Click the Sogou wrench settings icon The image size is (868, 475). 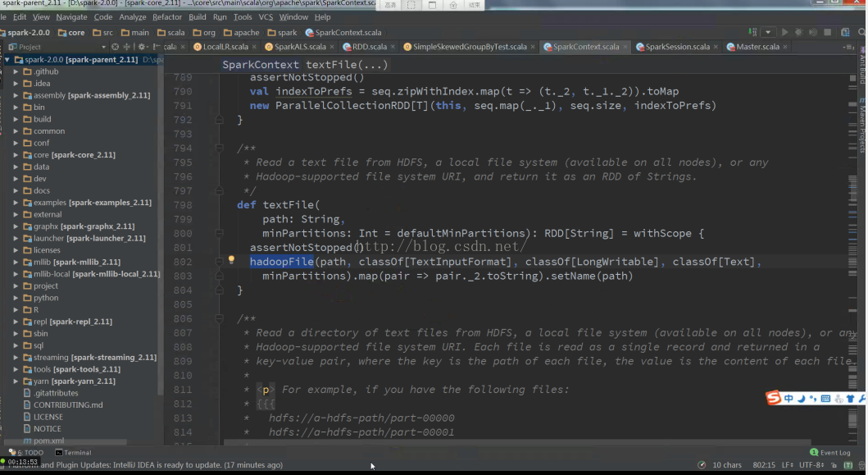click(x=862, y=399)
